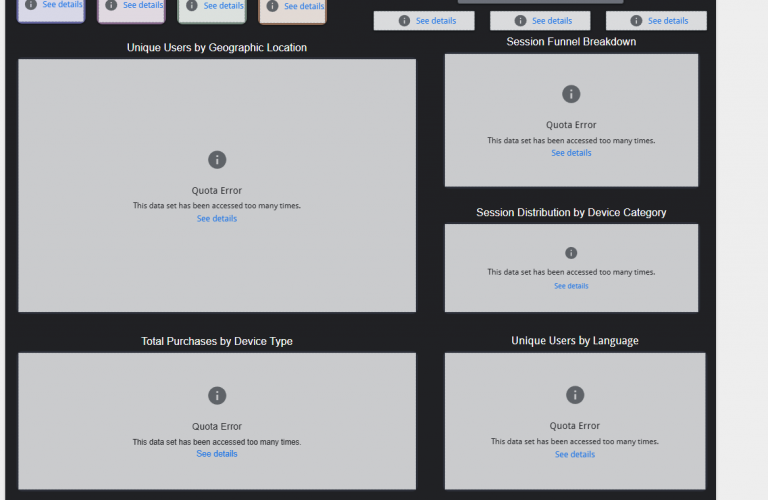Open See details in Session Funnel Breakdown
Screen dimensions: 768x500
click(571, 153)
